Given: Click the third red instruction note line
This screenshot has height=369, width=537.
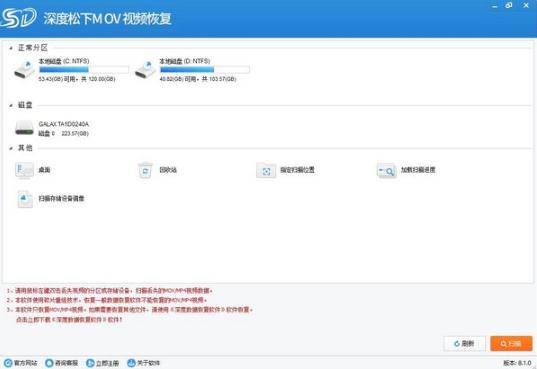Looking at the screenshot, I should click(130, 310).
